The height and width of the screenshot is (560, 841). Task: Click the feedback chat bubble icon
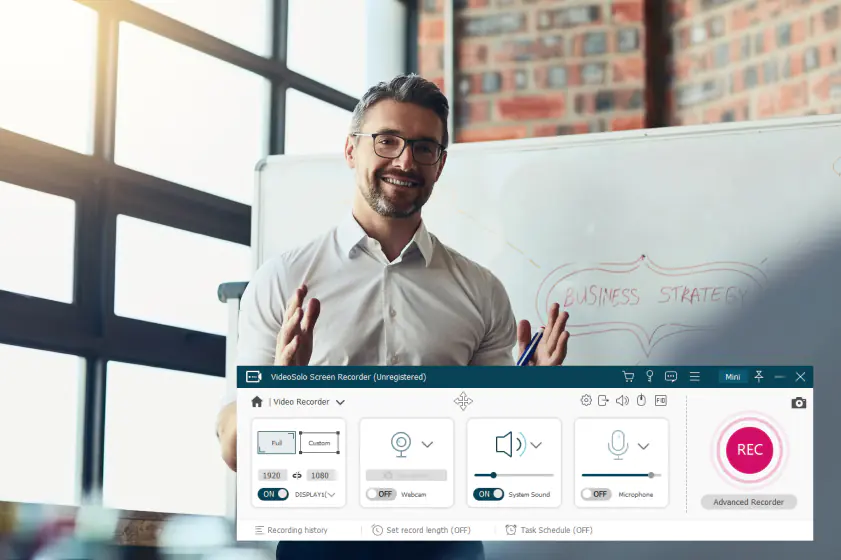(x=671, y=377)
